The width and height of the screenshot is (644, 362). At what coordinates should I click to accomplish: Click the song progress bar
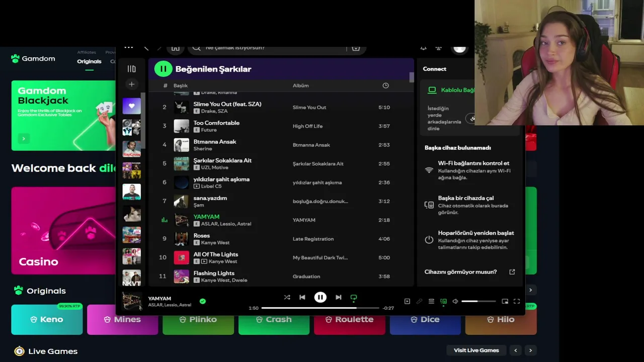[320, 308]
